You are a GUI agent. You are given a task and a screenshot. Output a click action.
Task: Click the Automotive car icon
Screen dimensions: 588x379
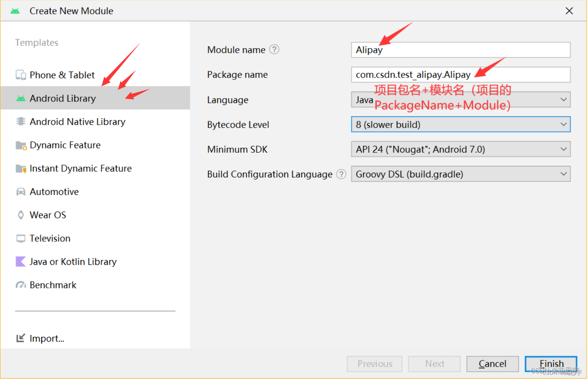(21, 192)
